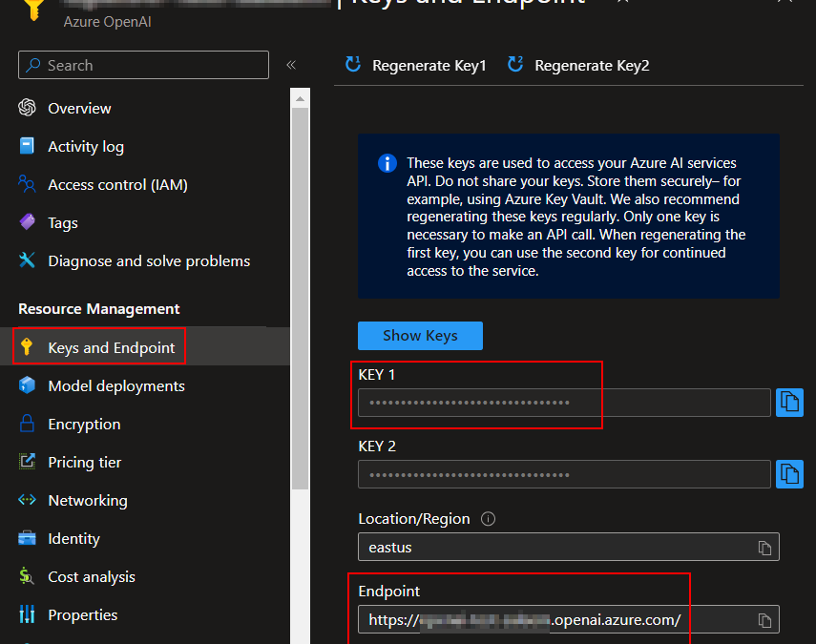Click the sidebar vertical scrollbar
The image size is (816, 644).
(x=300, y=286)
